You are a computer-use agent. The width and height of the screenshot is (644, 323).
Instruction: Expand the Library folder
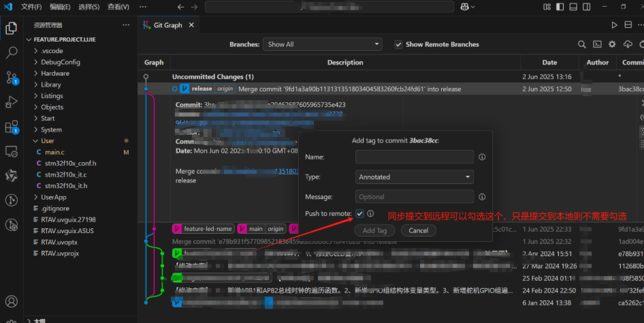pyautogui.click(x=51, y=84)
